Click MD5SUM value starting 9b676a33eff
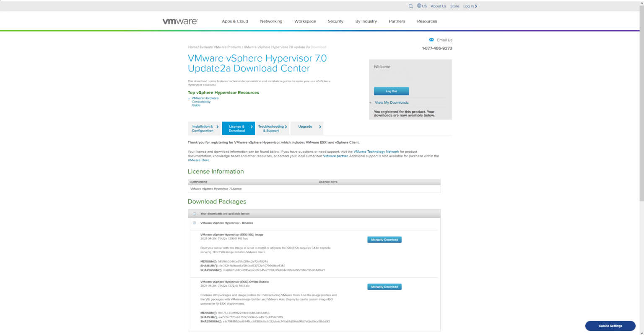 point(244,313)
